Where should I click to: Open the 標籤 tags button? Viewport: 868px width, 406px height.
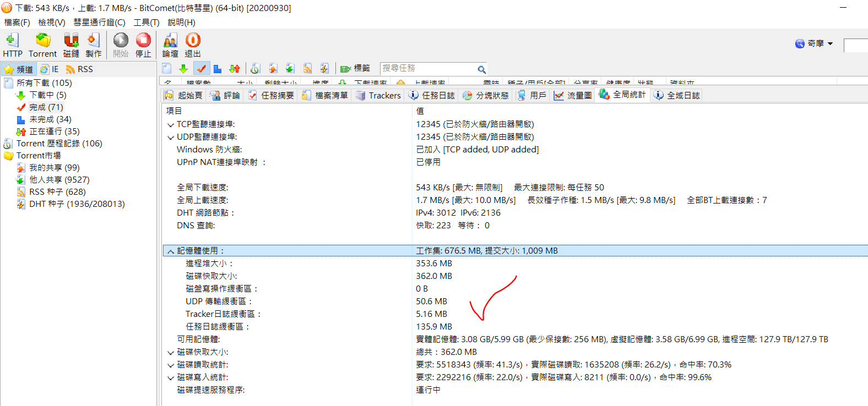coord(355,68)
